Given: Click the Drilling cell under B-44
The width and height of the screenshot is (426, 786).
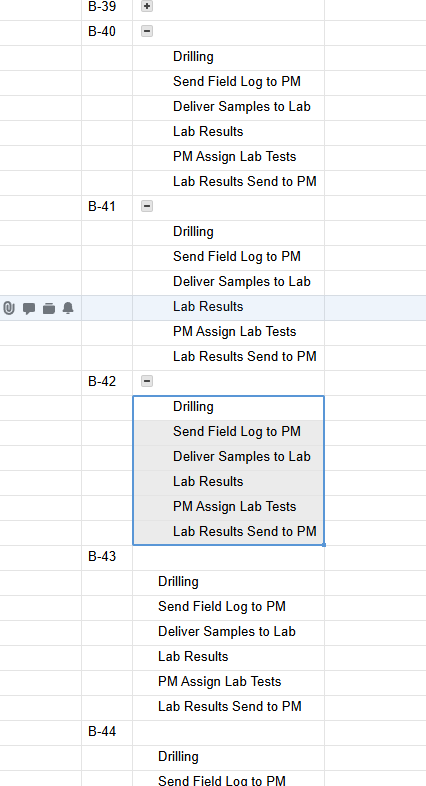Looking at the screenshot, I should pyautogui.click(x=228, y=756).
